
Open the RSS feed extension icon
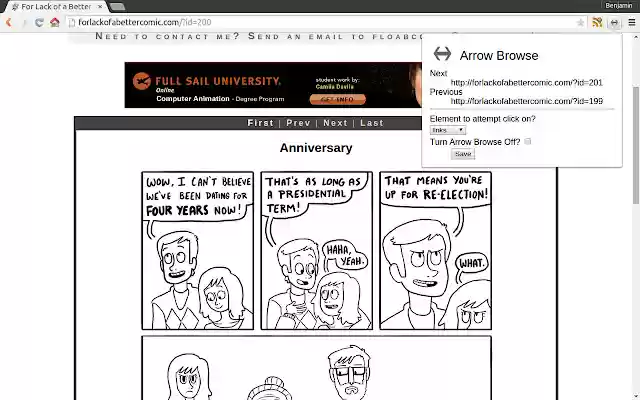click(x=597, y=22)
